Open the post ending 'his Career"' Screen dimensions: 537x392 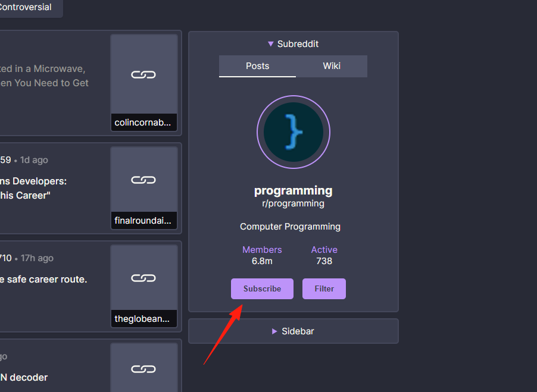33,188
